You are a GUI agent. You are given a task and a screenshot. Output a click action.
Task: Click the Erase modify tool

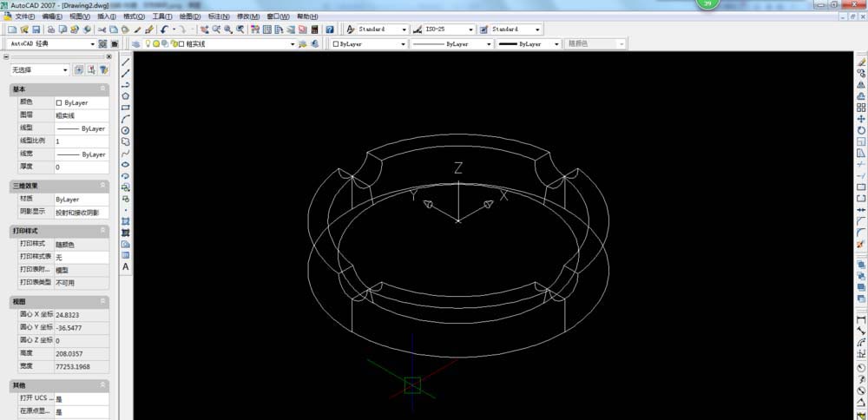click(x=861, y=62)
